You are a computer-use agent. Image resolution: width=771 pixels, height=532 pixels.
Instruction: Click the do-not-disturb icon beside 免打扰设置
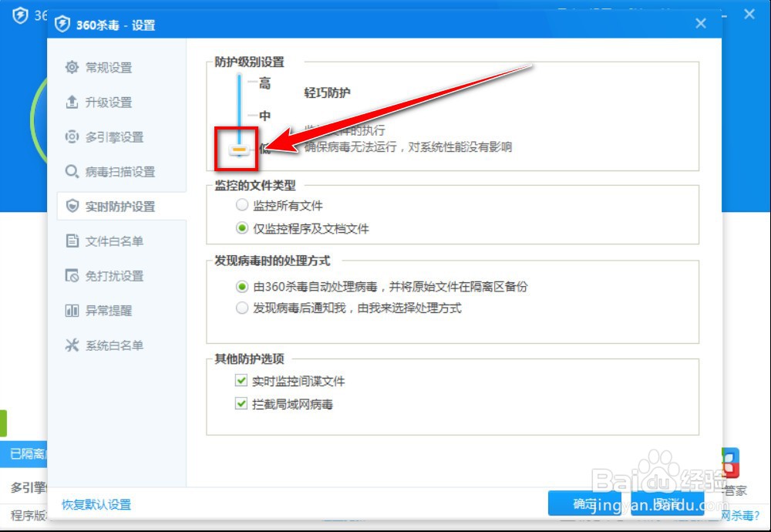pos(72,275)
